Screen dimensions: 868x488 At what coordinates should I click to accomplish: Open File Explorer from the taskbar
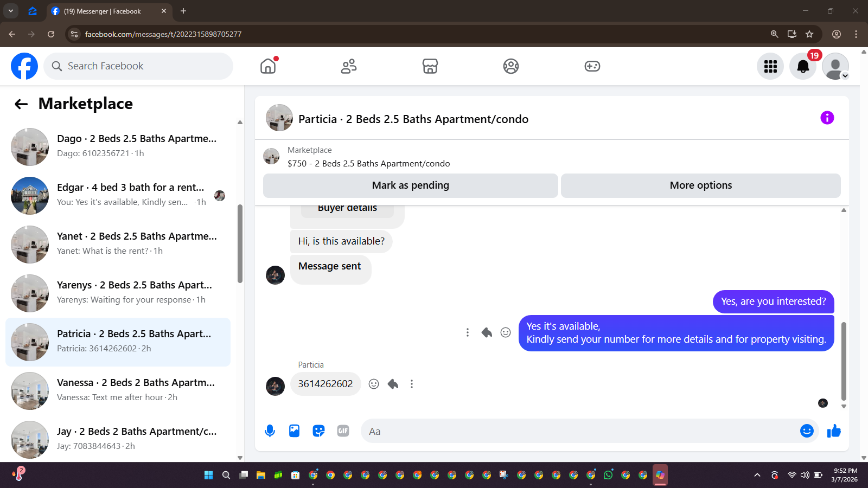[x=261, y=475]
